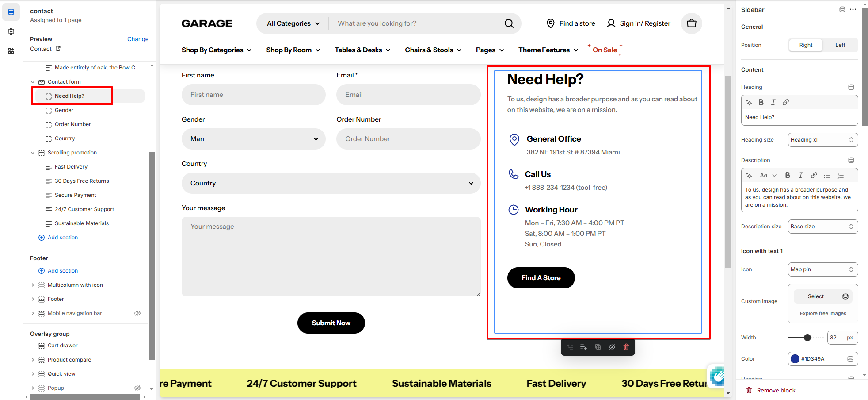Collapse the Contact form section

click(33, 82)
